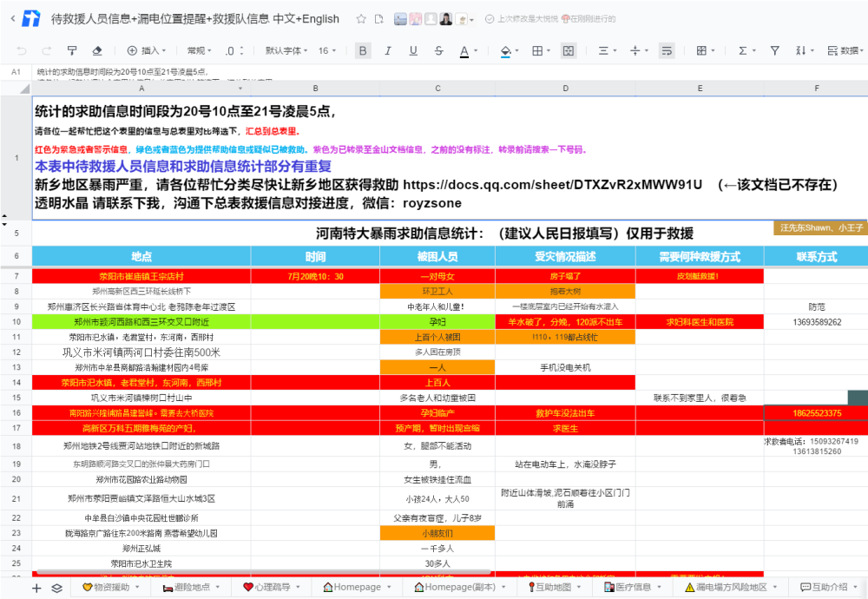Open the font size 16 dropdown
The height and width of the screenshot is (599, 868).
pyautogui.click(x=327, y=50)
